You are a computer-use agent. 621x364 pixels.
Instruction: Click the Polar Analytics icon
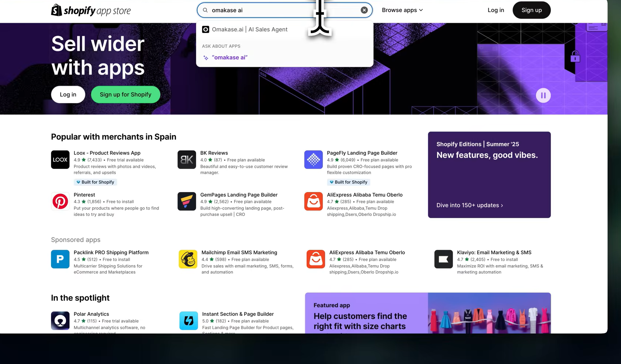pyautogui.click(x=60, y=321)
